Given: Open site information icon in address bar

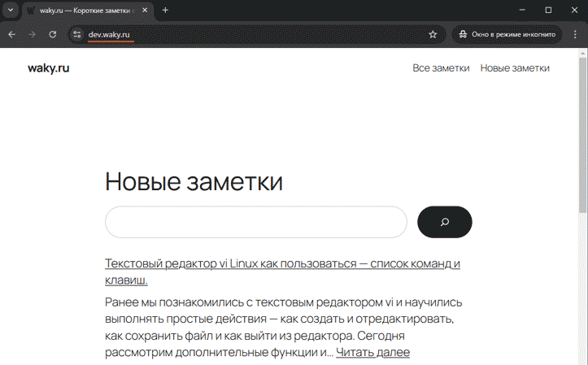Looking at the screenshot, I should click(x=77, y=34).
